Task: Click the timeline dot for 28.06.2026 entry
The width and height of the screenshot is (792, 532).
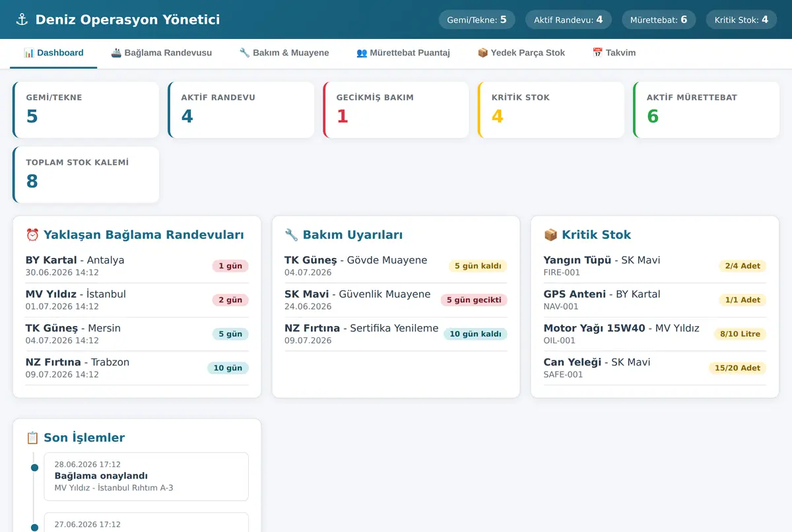Action: click(34, 468)
